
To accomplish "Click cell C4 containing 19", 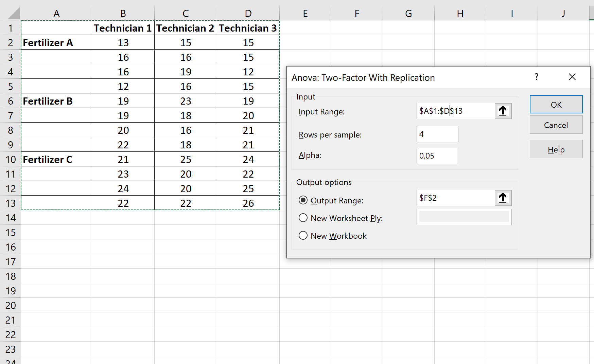I will (186, 72).
